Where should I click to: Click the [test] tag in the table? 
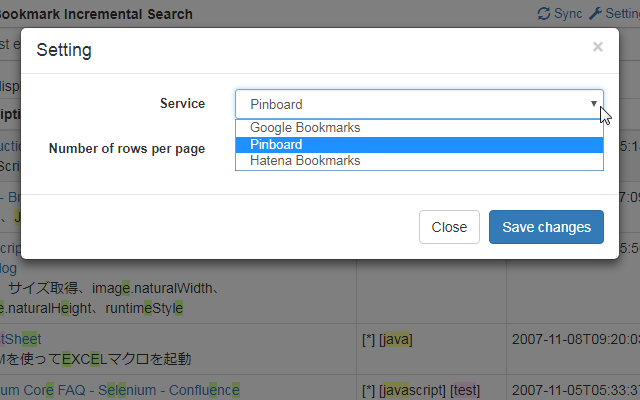465,391
